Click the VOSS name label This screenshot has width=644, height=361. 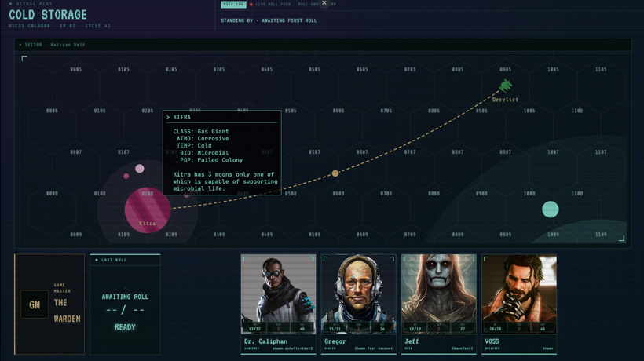[492, 341]
